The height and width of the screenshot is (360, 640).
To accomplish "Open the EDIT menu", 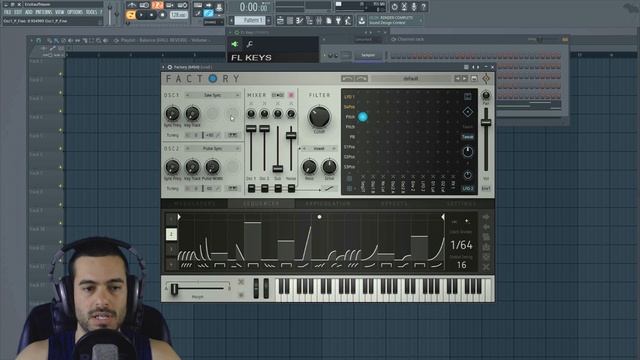I will tap(18, 12).
